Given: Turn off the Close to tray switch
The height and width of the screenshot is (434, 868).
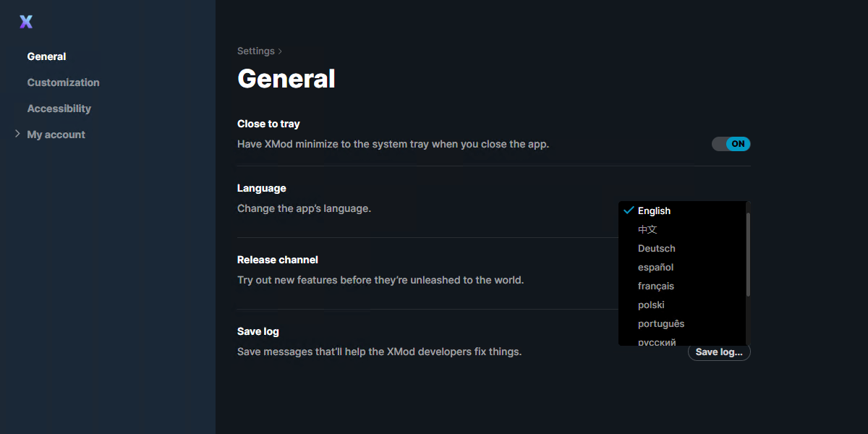Looking at the screenshot, I should click(x=731, y=144).
